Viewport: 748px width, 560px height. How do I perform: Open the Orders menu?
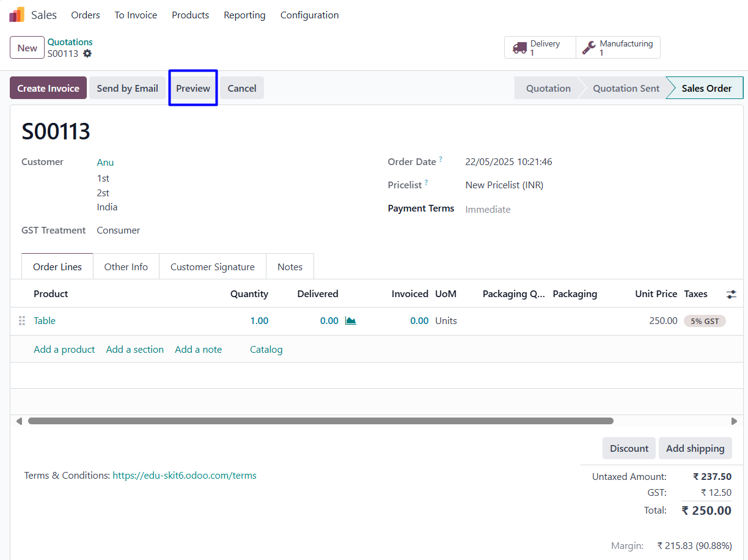click(86, 15)
